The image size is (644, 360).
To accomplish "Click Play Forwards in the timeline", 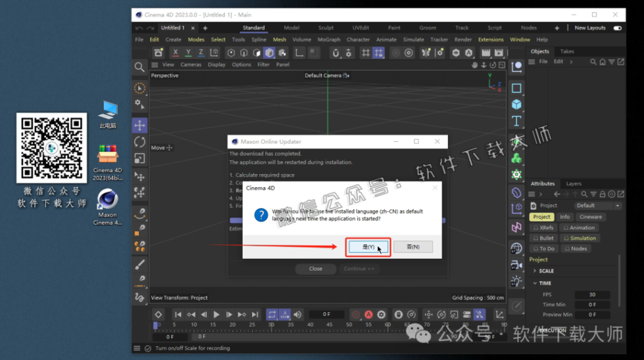I will [216, 314].
